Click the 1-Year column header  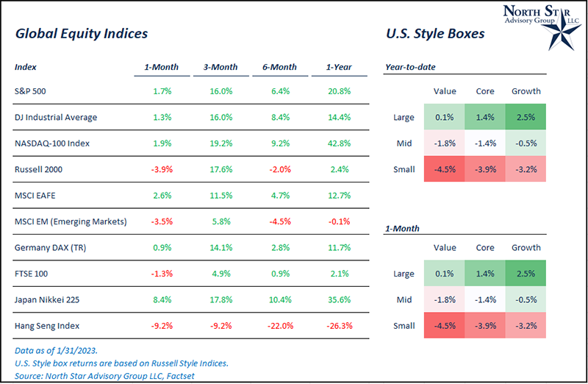pos(338,67)
